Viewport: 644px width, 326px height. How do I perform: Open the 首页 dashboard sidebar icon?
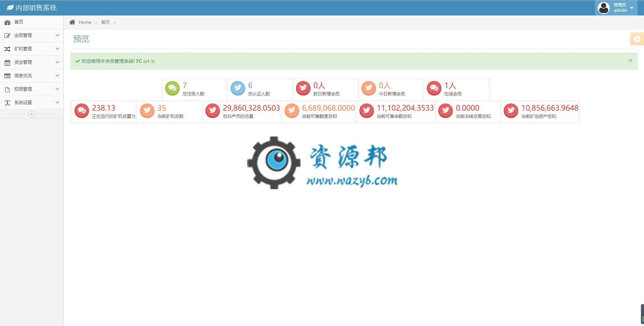pos(7,22)
